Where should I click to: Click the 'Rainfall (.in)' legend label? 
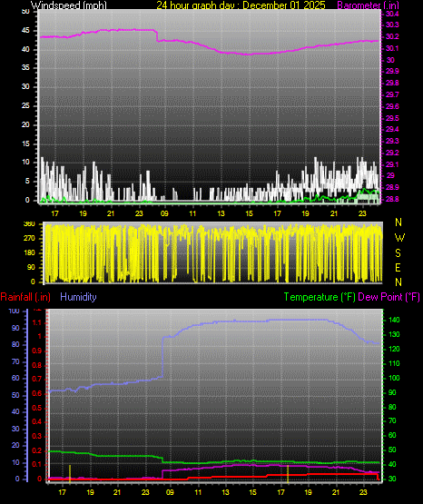click(x=25, y=297)
